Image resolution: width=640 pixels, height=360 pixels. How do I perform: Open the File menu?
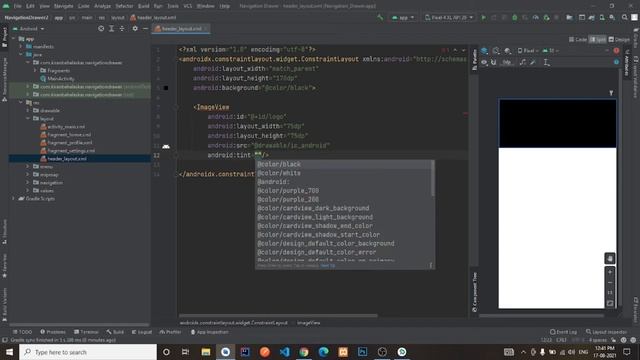17,6
